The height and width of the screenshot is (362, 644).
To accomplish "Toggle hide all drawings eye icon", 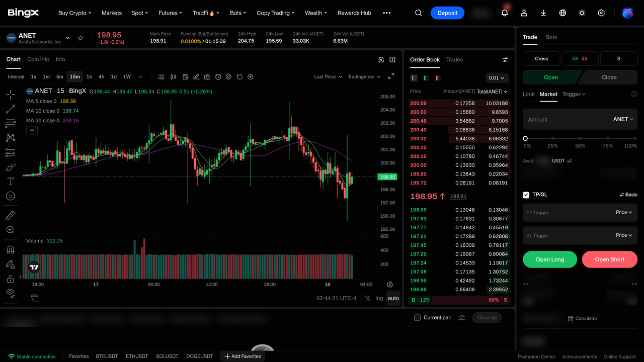I will (x=10, y=293).
